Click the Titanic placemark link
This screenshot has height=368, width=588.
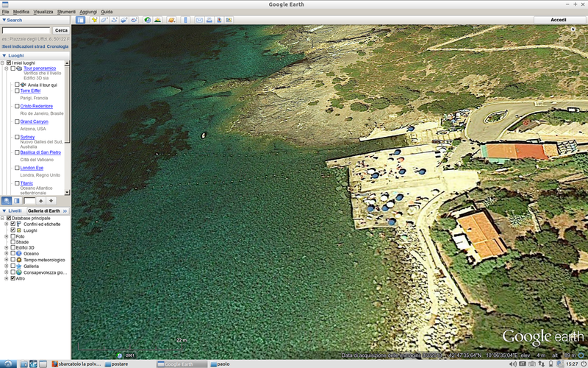[26, 183]
